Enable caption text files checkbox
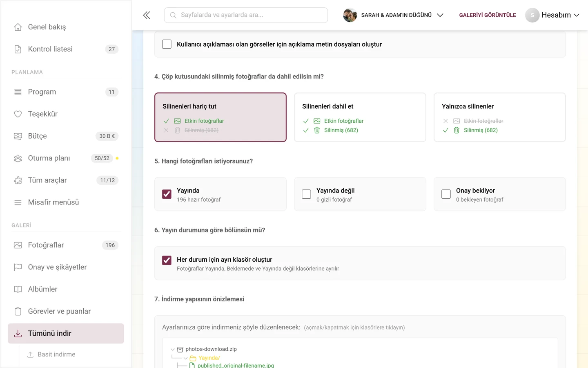588x368 pixels. (x=167, y=44)
